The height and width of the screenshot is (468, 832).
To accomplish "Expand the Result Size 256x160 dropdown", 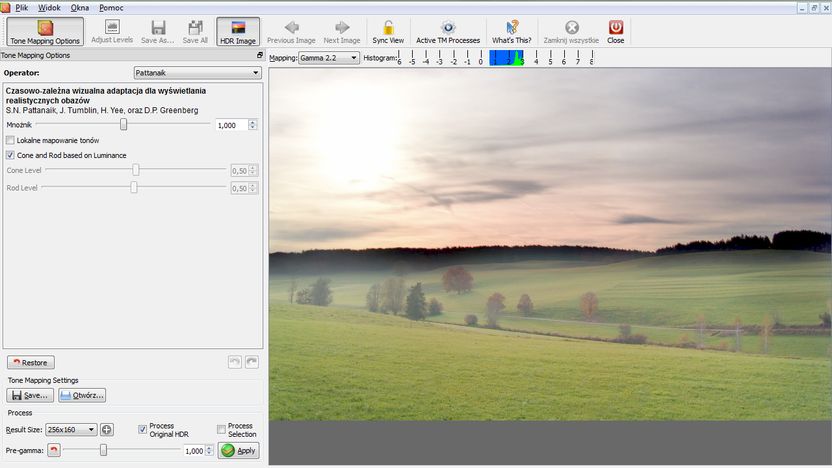I will click(71, 429).
